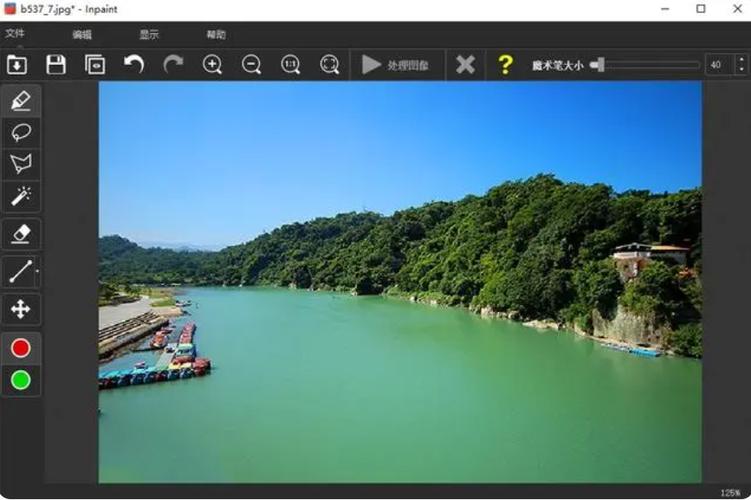Image resolution: width=751 pixels, height=500 pixels.
Task: Undo the last action
Action: 134,65
